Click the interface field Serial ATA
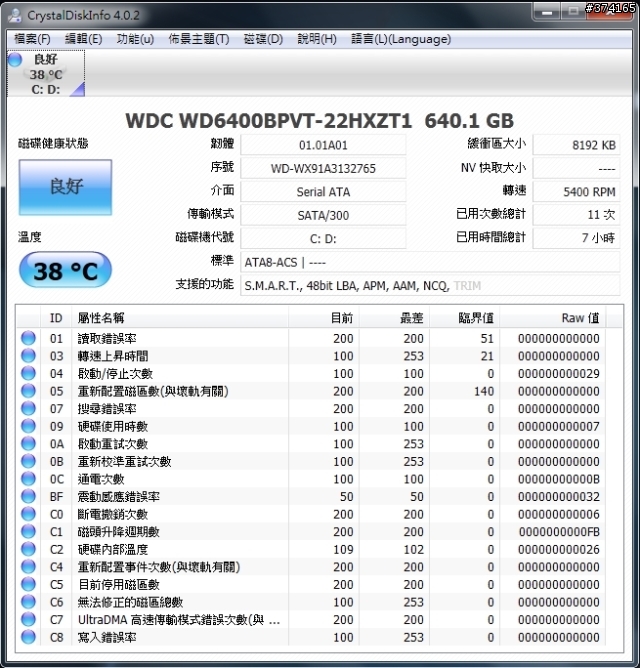 323,192
